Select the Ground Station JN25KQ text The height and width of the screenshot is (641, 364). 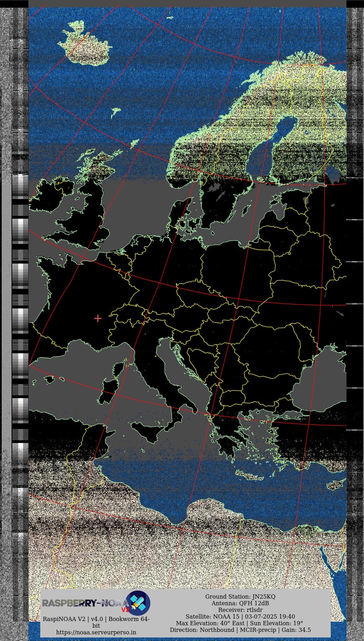[240, 596]
